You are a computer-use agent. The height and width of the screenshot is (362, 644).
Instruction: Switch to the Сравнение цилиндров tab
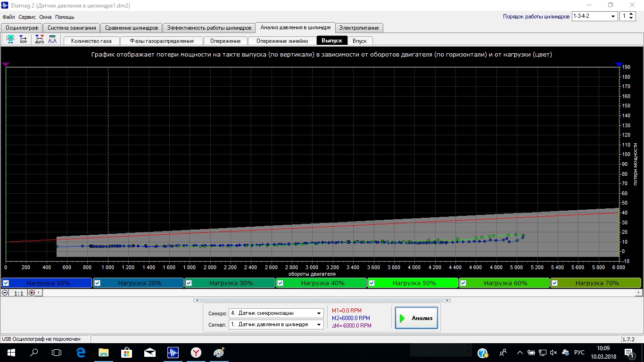(132, 28)
